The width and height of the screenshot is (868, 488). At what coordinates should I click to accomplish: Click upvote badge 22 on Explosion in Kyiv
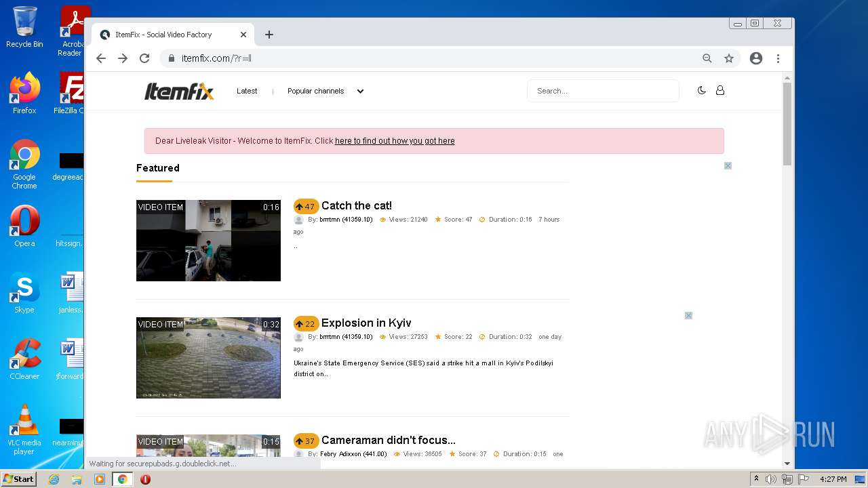coord(306,323)
